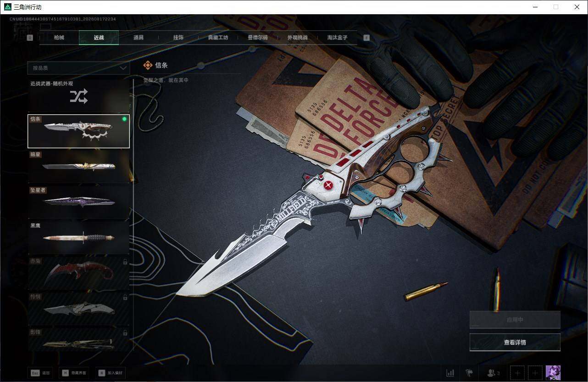Open the 曼德尔砖 tab
588x382 pixels.
pos(257,37)
